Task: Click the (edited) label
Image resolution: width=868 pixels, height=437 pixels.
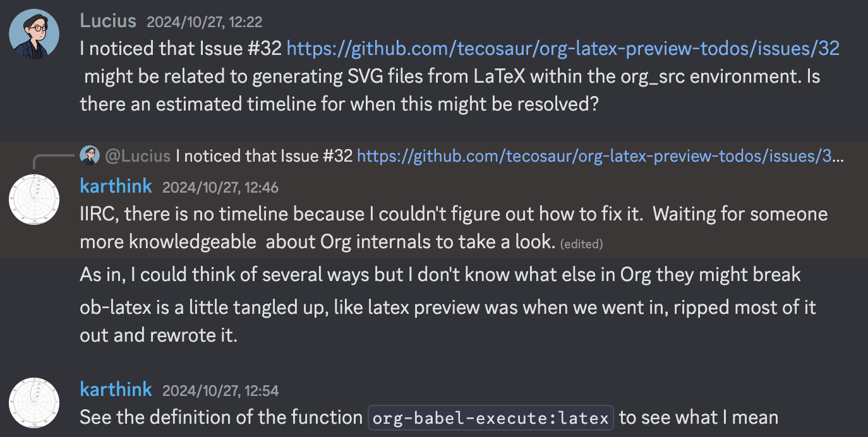Action: [581, 244]
